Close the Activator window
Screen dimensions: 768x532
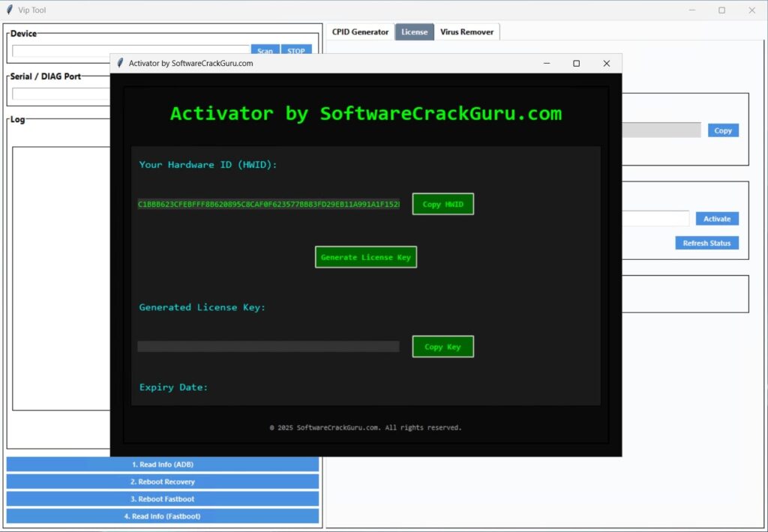pos(606,64)
